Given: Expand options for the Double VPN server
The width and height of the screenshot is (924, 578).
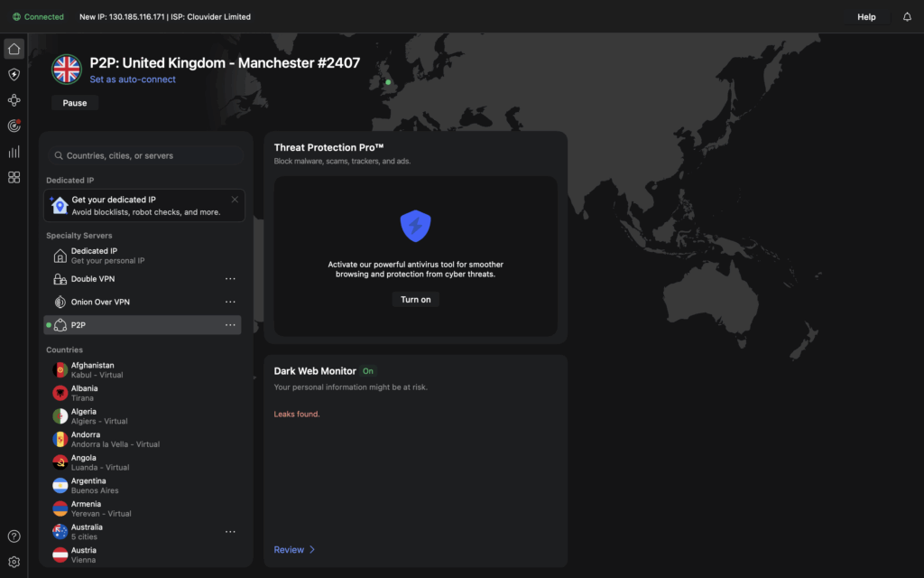Looking at the screenshot, I should pos(230,278).
